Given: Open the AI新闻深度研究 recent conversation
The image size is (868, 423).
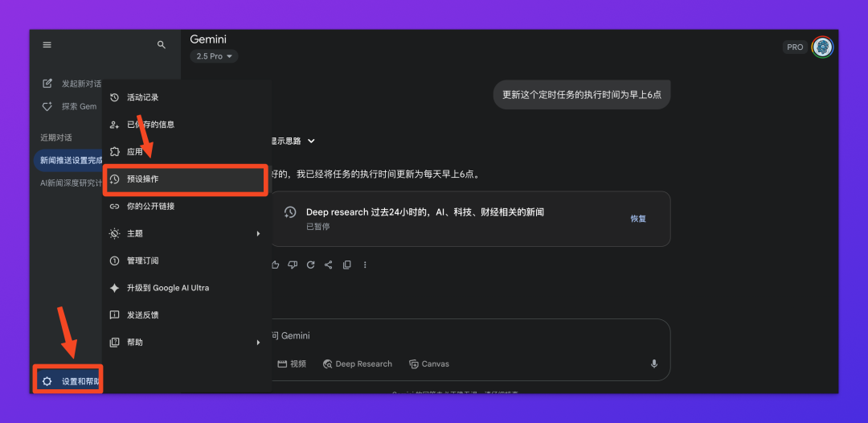Looking at the screenshot, I should [x=71, y=183].
